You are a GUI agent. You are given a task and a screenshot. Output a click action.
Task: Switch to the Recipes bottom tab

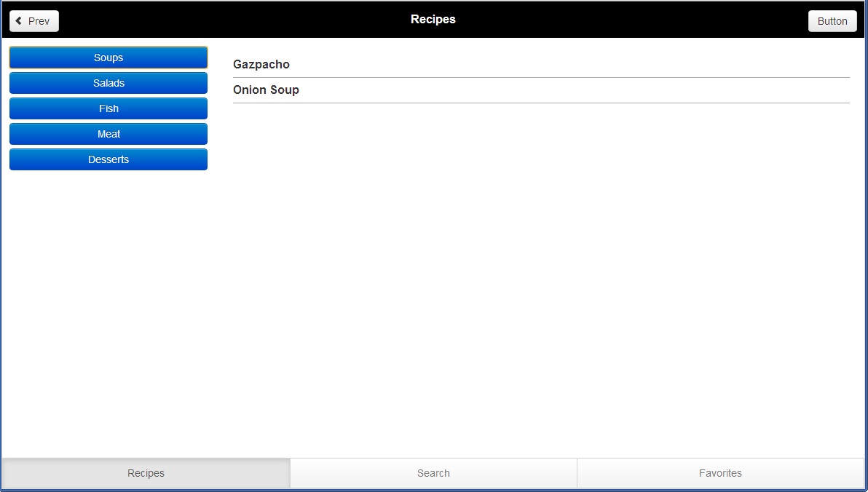(146, 473)
